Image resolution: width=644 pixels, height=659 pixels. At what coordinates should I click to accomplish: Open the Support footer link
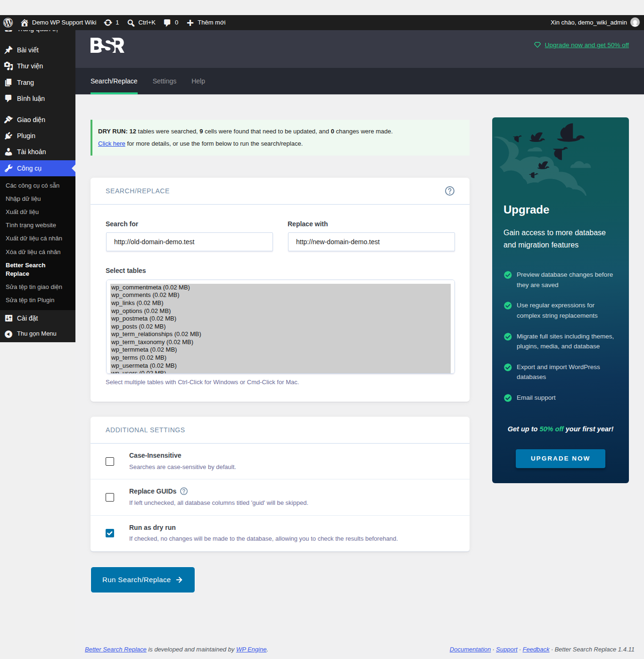click(507, 650)
